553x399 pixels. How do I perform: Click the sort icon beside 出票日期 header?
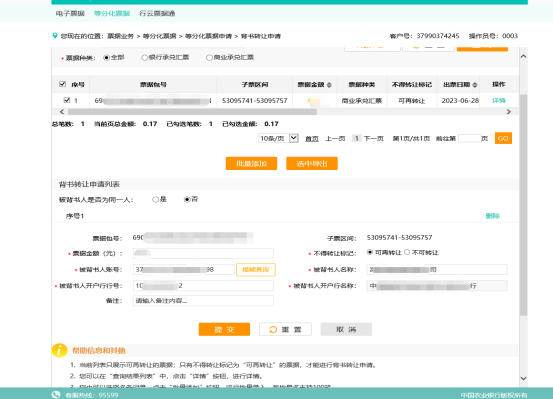475,85
